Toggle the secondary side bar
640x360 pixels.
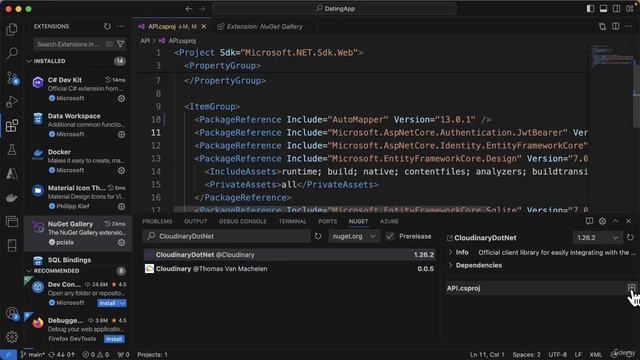(x=616, y=9)
